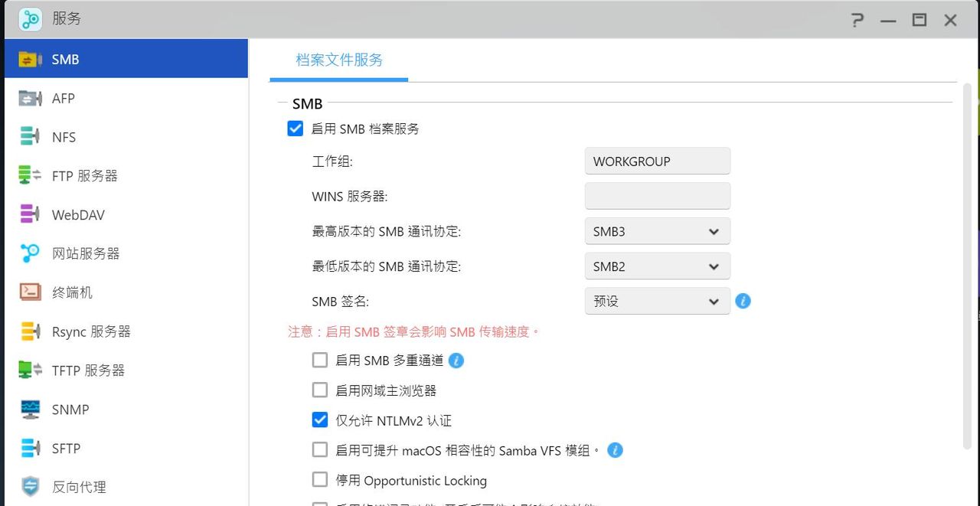Click the 服务 app logo in title bar

click(x=30, y=19)
